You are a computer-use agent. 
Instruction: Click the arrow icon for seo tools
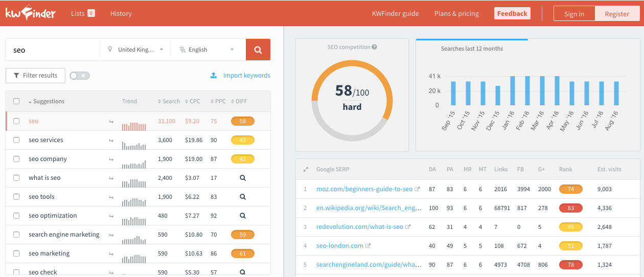(x=111, y=197)
